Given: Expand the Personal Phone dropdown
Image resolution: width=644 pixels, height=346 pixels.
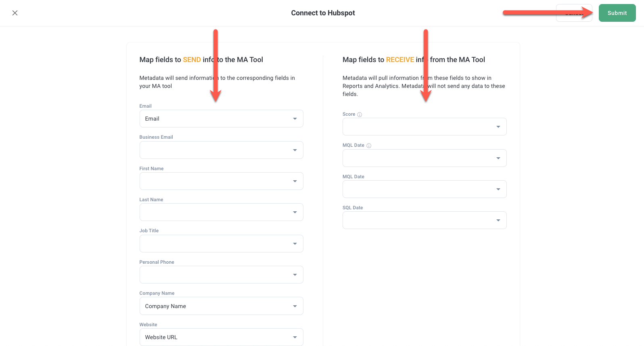Looking at the screenshot, I should click(x=221, y=275).
